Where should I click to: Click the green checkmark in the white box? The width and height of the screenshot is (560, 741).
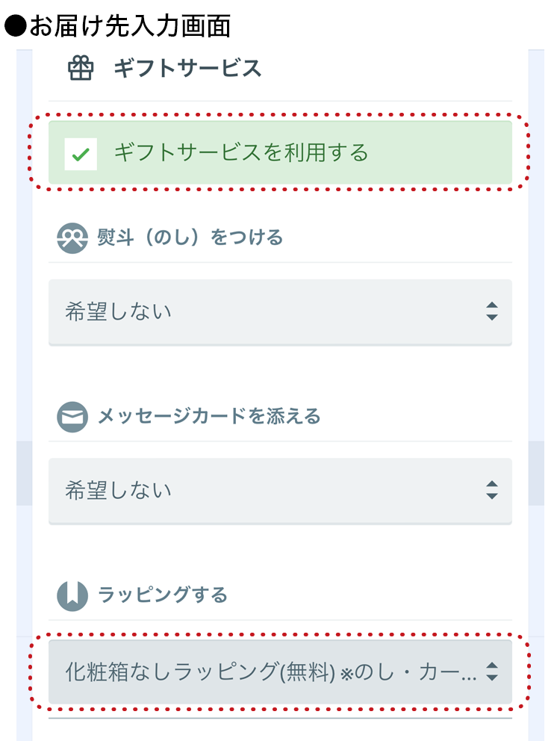coord(81,154)
